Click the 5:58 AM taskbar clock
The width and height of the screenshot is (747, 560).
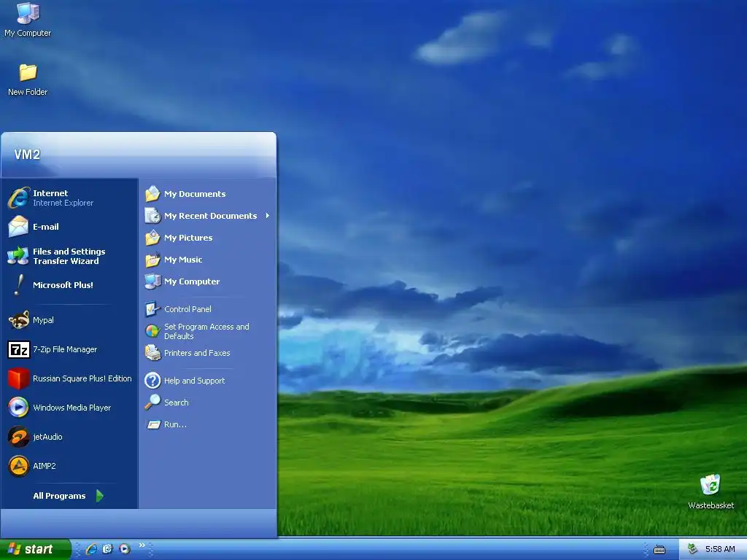point(720,549)
